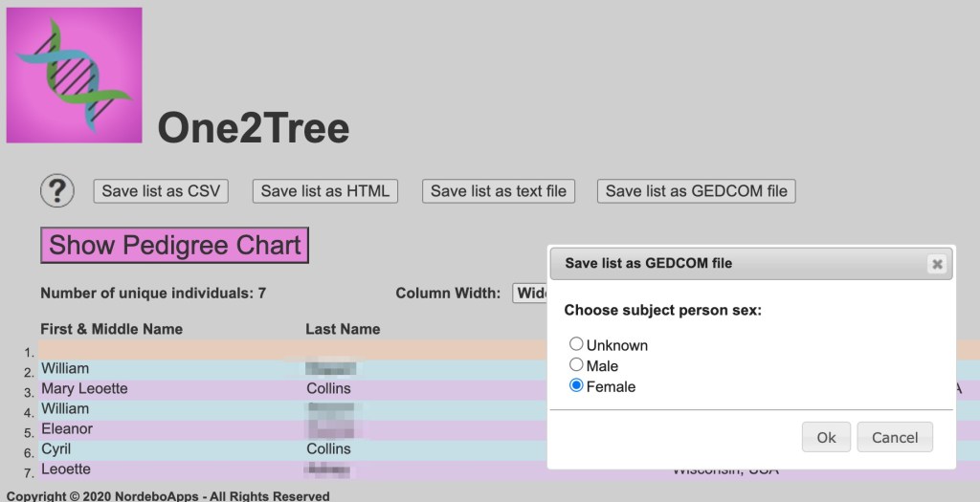Select the Female radio button
This screenshot has height=502, width=980.
pos(576,386)
